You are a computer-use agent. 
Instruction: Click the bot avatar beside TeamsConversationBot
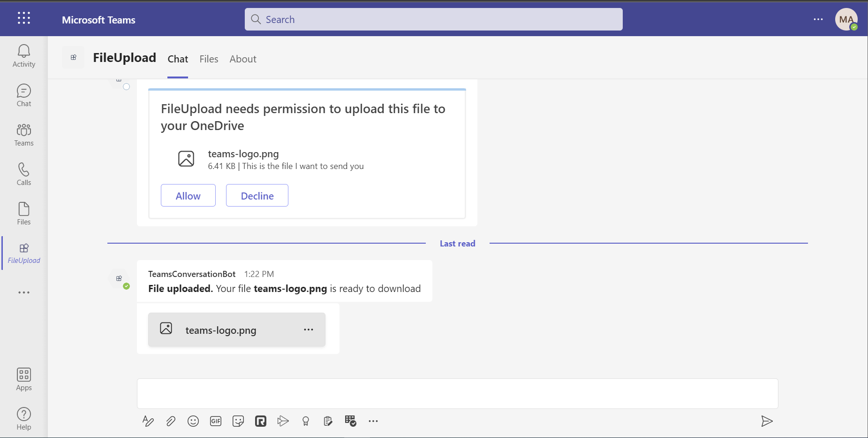(x=119, y=278)
